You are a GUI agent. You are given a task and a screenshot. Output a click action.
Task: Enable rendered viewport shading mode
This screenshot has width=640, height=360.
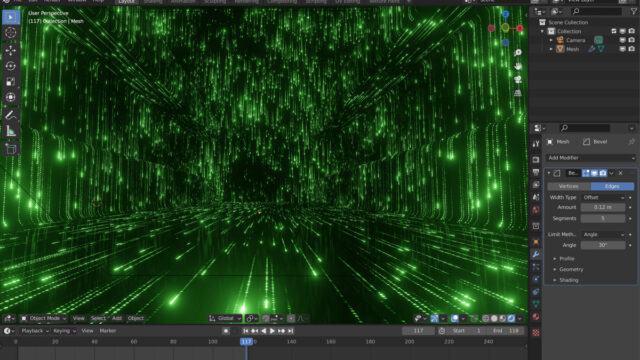pyautogui.click(x=511, y=318)
